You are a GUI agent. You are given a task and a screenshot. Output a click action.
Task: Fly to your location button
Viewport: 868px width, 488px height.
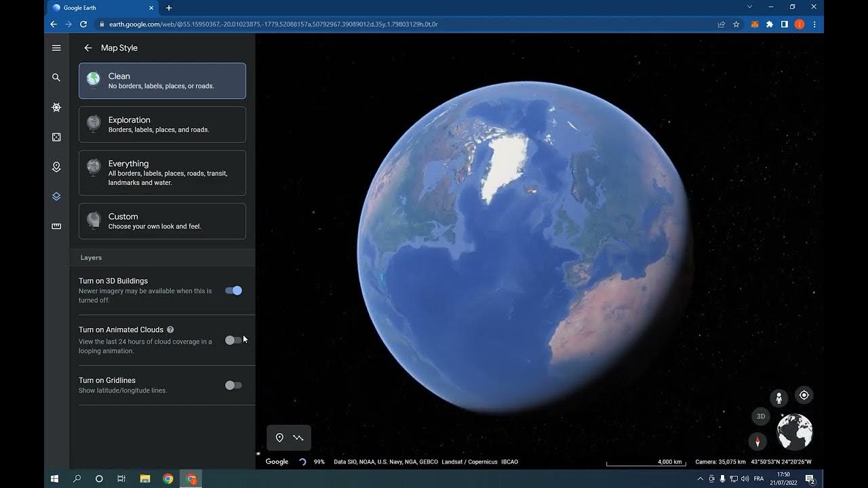pyautogui.click(x=804, y=395)
